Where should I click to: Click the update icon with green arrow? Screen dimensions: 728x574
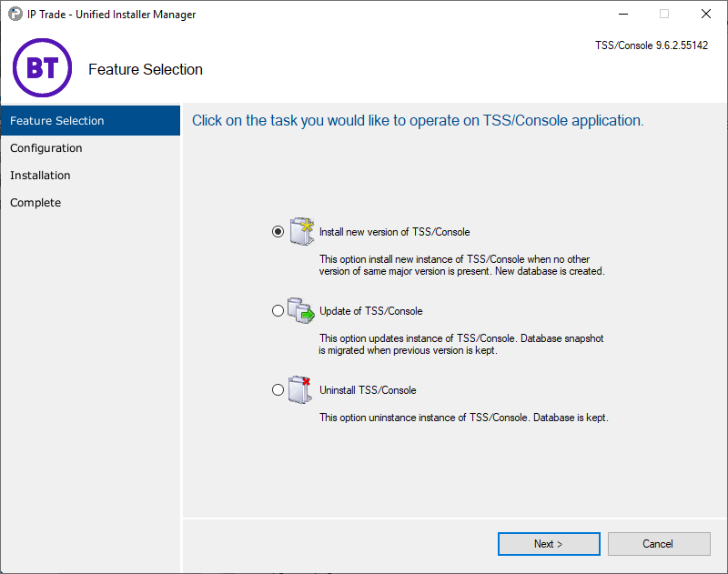(x=301, y=310)
